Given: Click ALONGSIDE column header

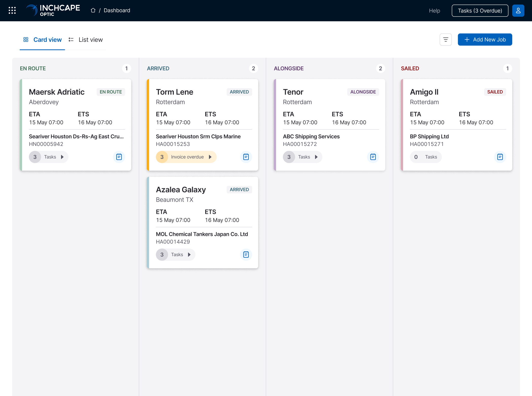Looking at the screenshot, I should coord(289,68).
